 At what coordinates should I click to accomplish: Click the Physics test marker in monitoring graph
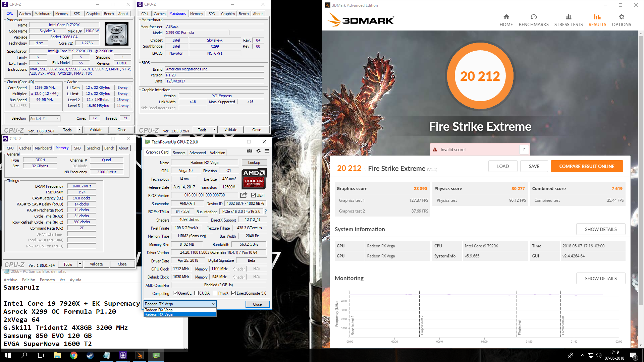point(519,327)
